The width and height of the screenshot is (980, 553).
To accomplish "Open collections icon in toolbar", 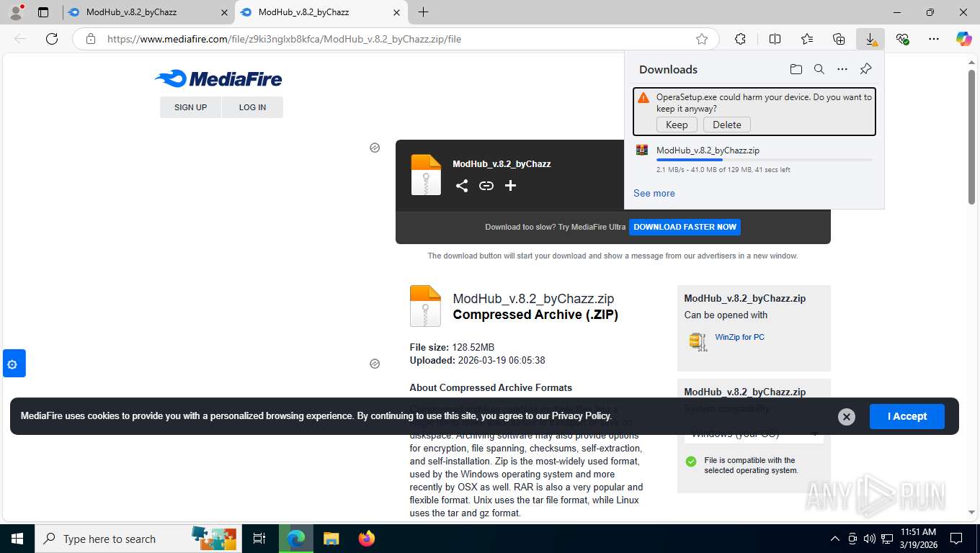I will [839, 39].
